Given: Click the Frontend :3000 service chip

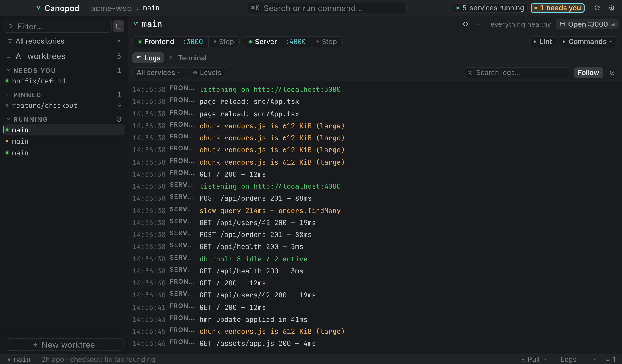Looking at the screenshot, I should pos(171,42).
